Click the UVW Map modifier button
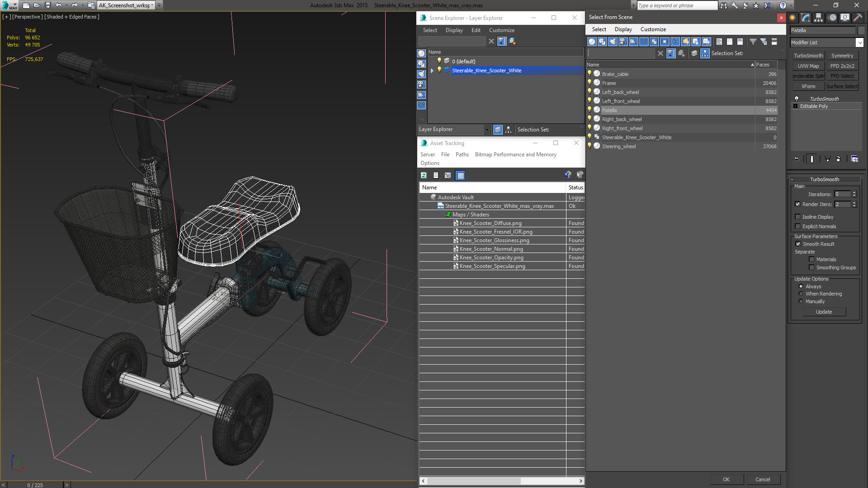The height and width of the screenshot is (488, 868). [x=809, y=66]
